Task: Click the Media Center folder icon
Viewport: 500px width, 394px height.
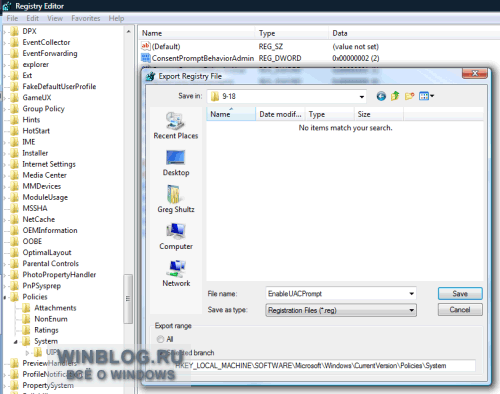Action: 14,175
